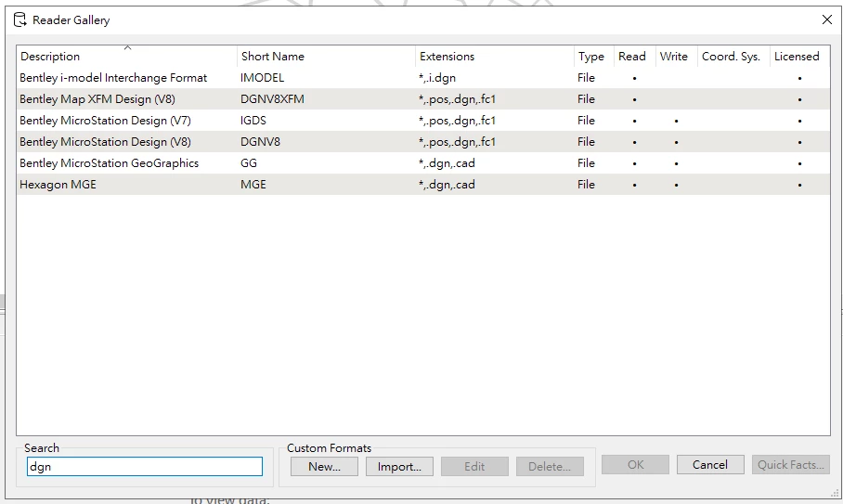Screen dimensions: 843x504
Task: Click the Import... custom format button
Action: tap(399, 466)
